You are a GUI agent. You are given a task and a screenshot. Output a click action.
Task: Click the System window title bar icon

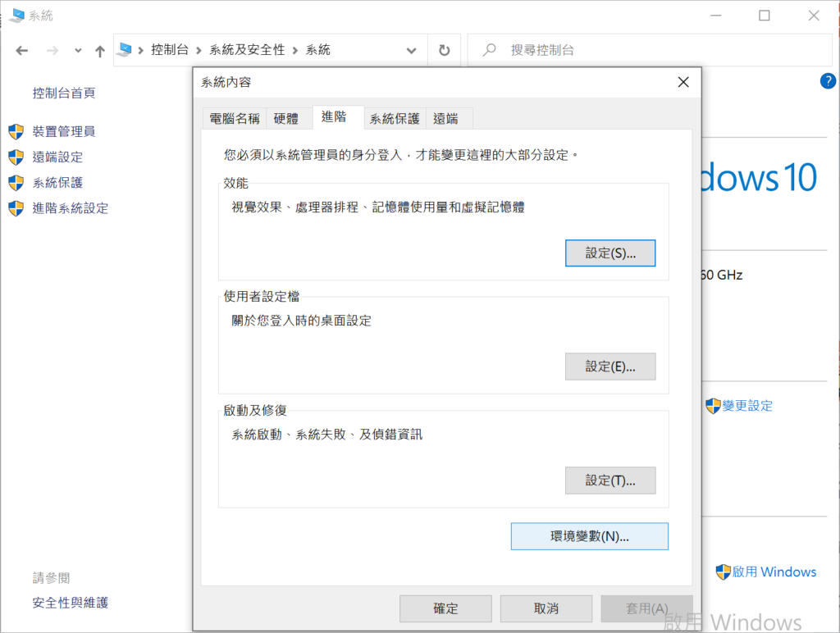pos(16,16)
